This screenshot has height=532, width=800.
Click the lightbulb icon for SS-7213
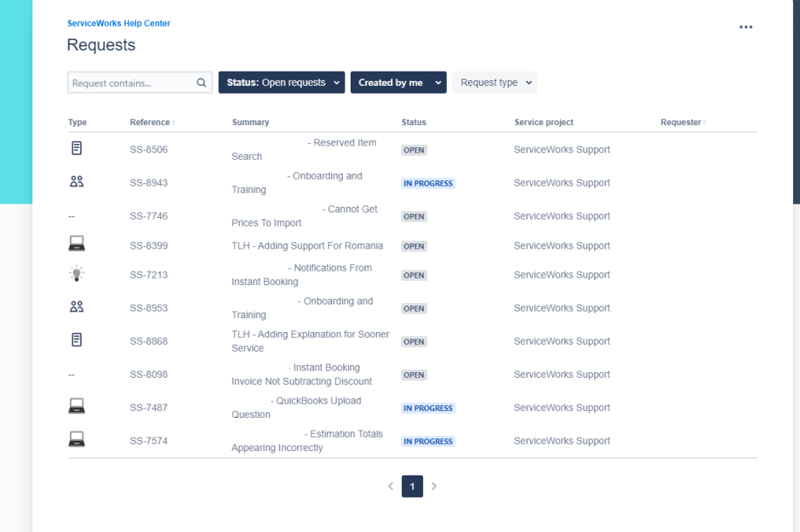click(77, 273)
